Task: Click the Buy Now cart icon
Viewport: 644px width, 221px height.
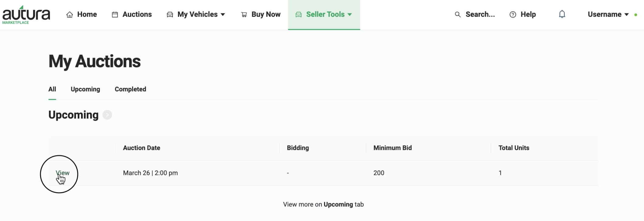Action: [x=244, y=15]
